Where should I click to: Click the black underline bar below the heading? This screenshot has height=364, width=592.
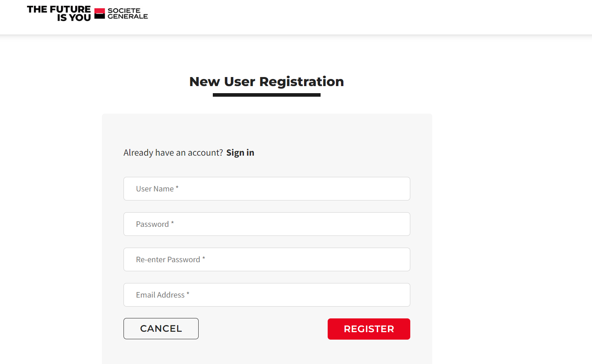pos(267,95)
